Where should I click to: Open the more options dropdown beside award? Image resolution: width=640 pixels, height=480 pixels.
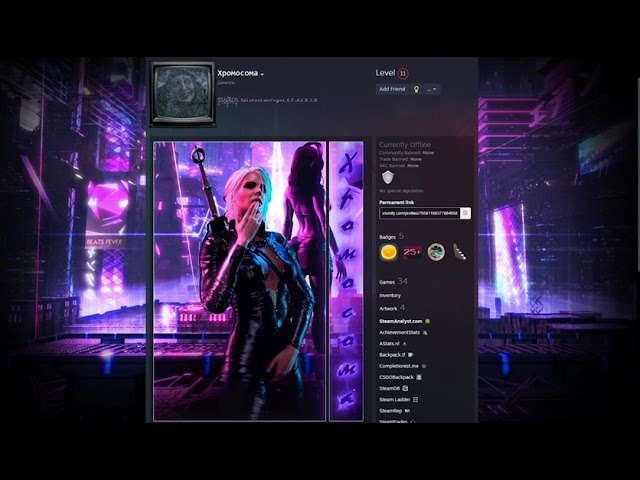point(432,89)
